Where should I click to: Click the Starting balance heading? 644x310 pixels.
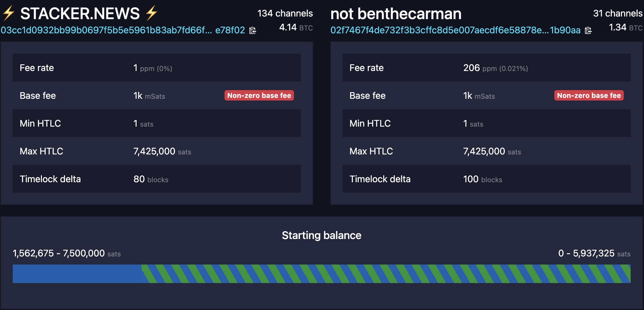point(321,235)
